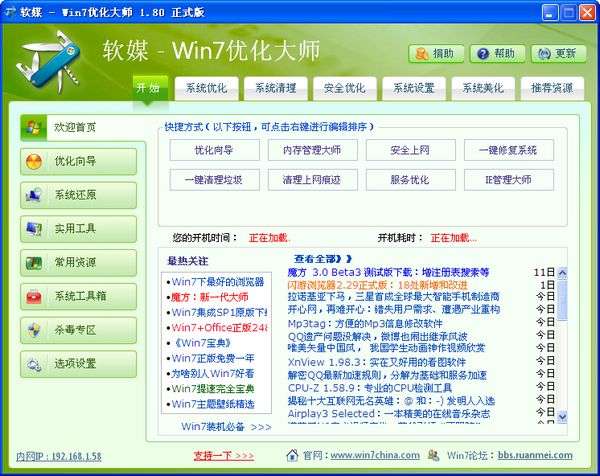The height and width of the screenshot is (476, 600).
Task: Click the system restore icon for 系统还原
Action: [34, 195]
